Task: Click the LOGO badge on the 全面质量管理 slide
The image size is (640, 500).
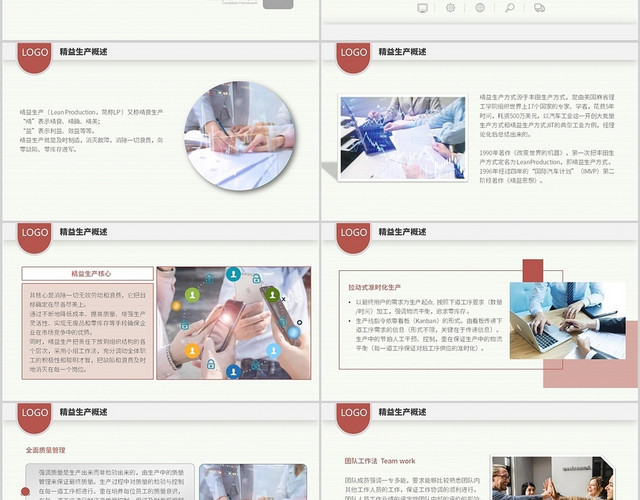Action: click(x=35, y=418)
